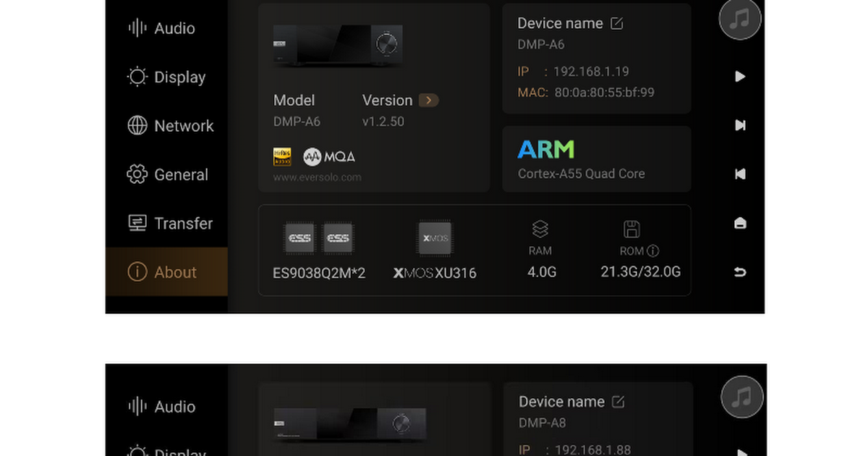Expand the Version details arrow

tap(429, 100)
